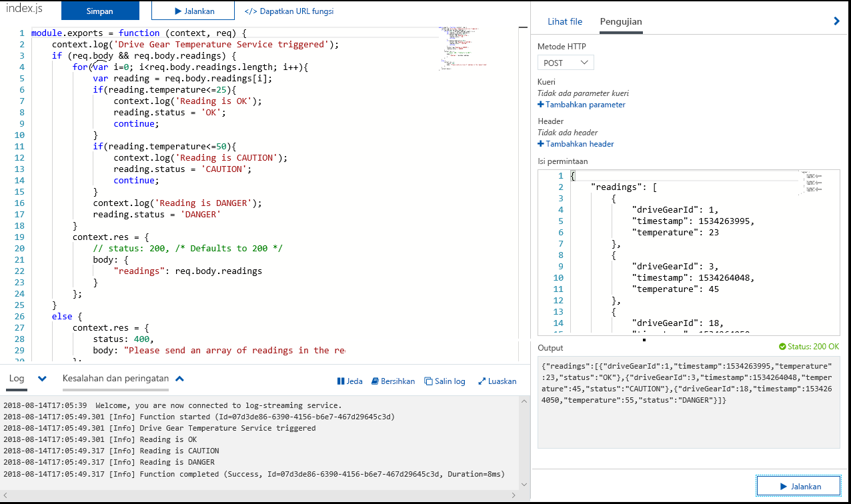Click the 'Function started' log line
Viewport: 851px width, 504px height.
199,417
